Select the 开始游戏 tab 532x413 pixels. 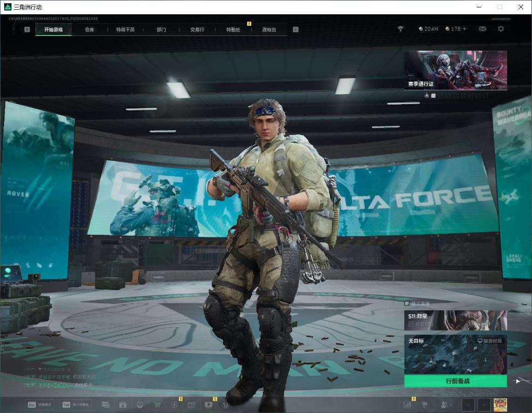coord(53,29)
